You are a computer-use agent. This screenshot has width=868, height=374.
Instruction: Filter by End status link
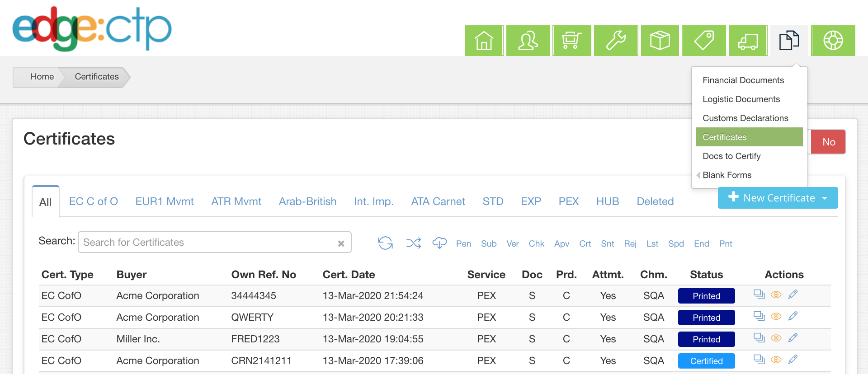pos(701,243)
